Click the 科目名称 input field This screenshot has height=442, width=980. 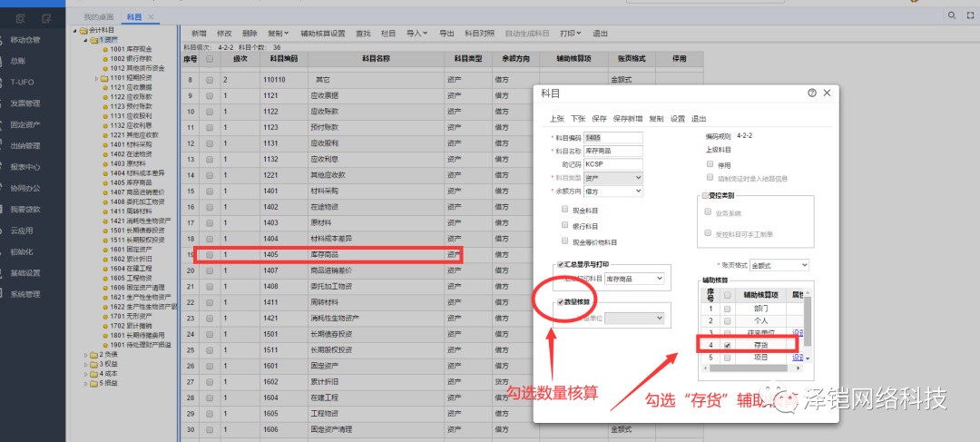[613, 151]
